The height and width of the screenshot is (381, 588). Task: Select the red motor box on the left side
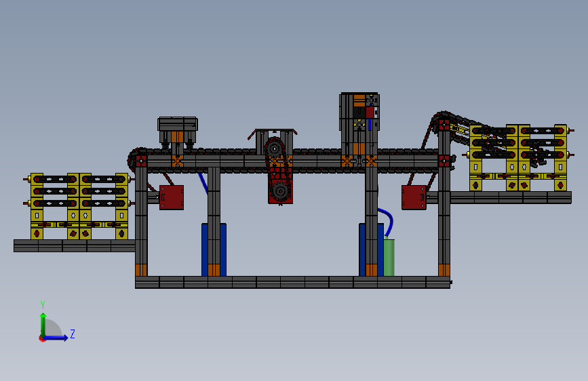172,197
